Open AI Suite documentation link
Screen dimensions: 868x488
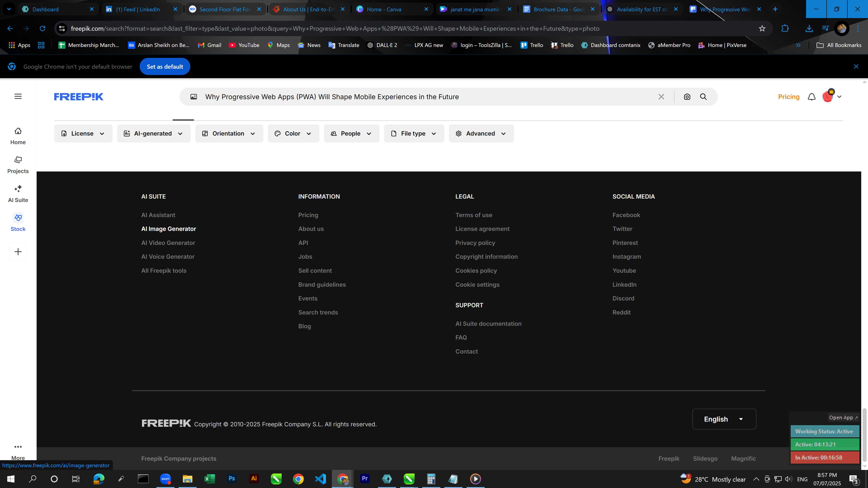[488, 324]
